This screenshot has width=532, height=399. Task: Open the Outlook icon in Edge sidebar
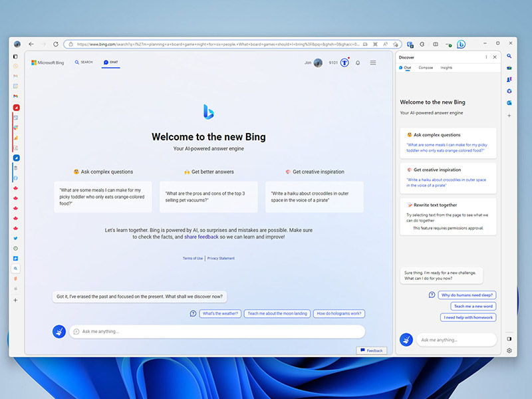pyautogui.click(x=509, y=102)
